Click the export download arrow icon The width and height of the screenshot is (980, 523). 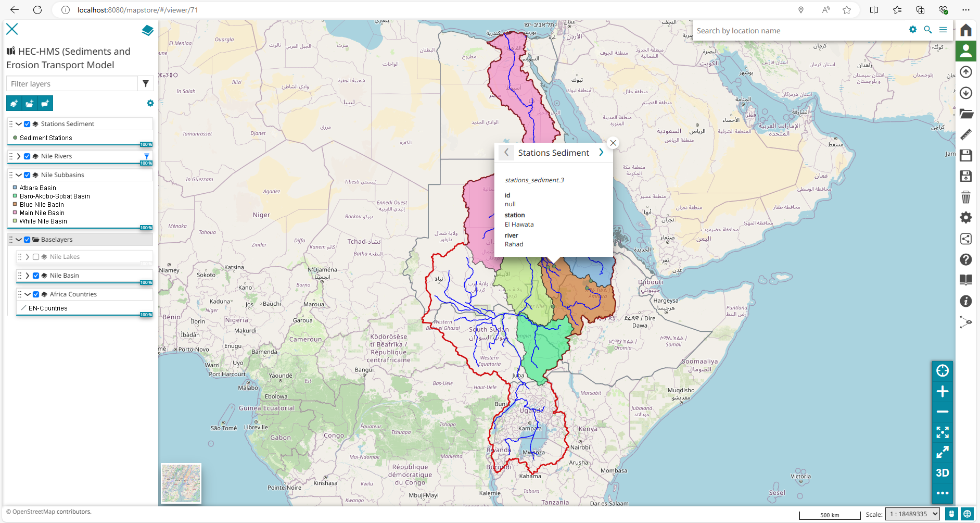click(966, 93)
